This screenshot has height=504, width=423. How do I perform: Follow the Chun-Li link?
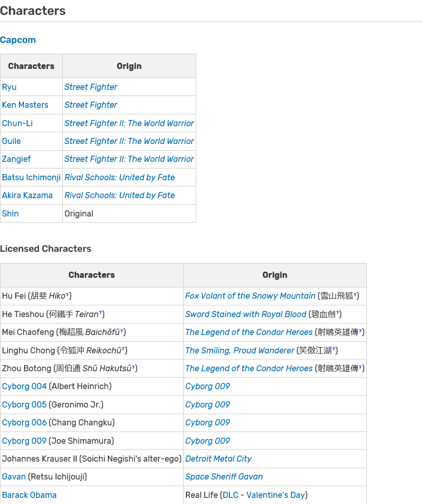pyautogui.click(x=17, y=123)
